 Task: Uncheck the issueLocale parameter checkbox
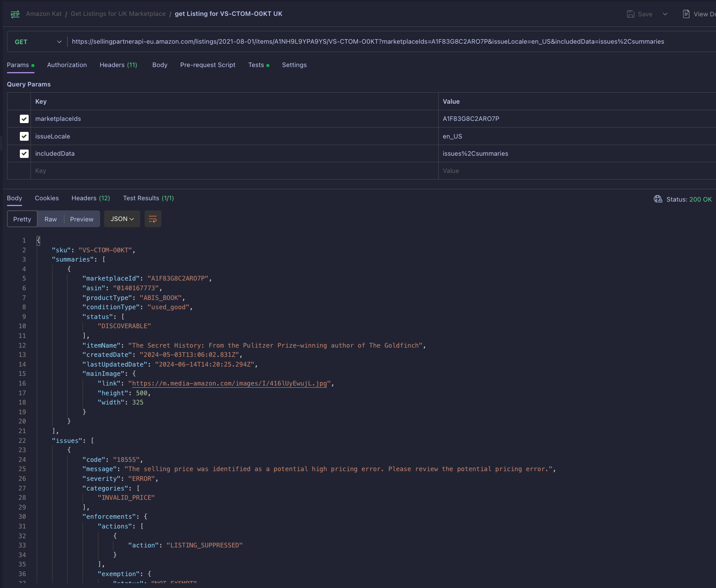[24, 136]
